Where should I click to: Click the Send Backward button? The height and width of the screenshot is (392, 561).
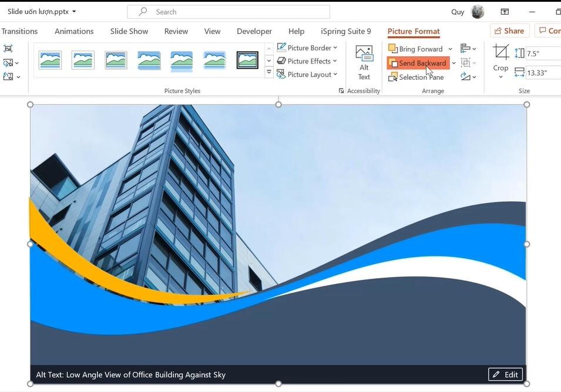(418, 63)
